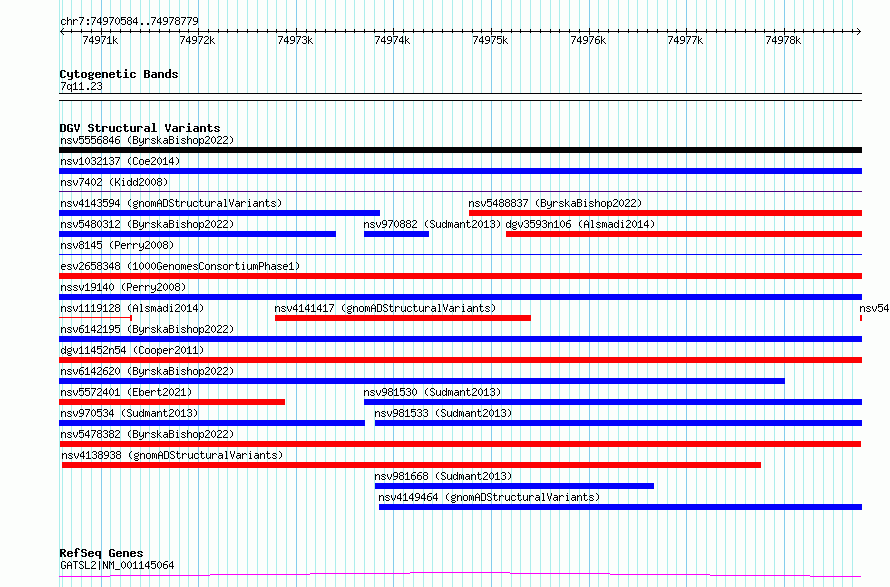Screen dimensions: 890x587
Task: Click the red nsv5488837 variant bar
Action: [665, 213]
